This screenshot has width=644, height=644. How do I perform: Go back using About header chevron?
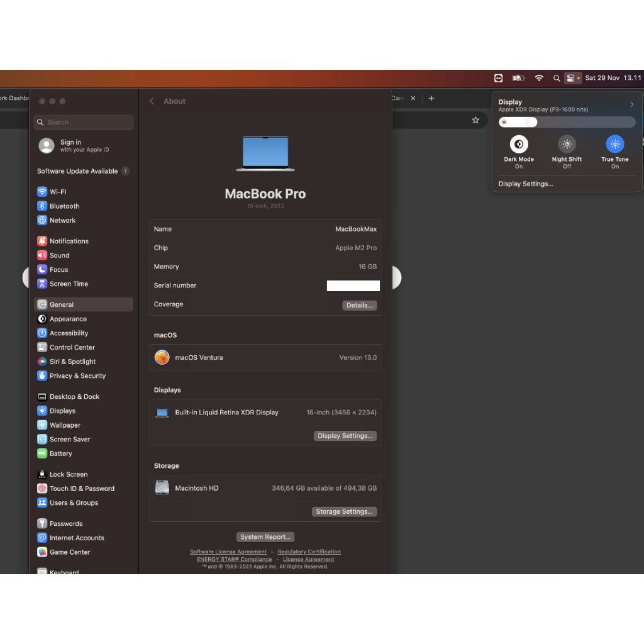pyautogui.click(x=152, y=101)
